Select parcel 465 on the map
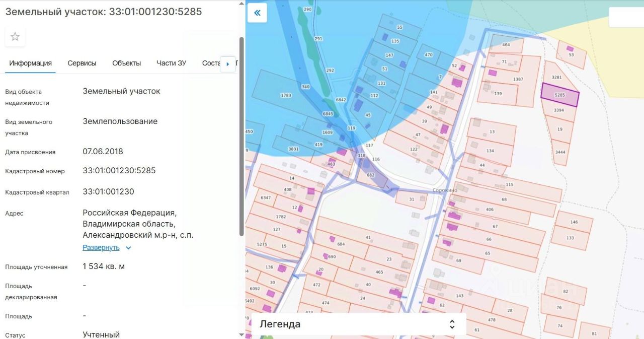The width and height of the screenshot is (644, 339). (x=379, y=272)
